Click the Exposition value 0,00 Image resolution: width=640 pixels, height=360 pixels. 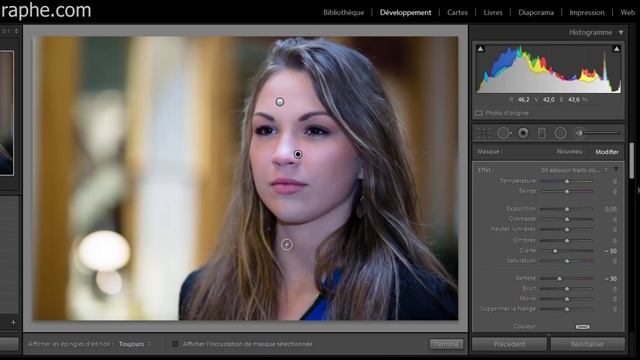click(x=611, y=209)
